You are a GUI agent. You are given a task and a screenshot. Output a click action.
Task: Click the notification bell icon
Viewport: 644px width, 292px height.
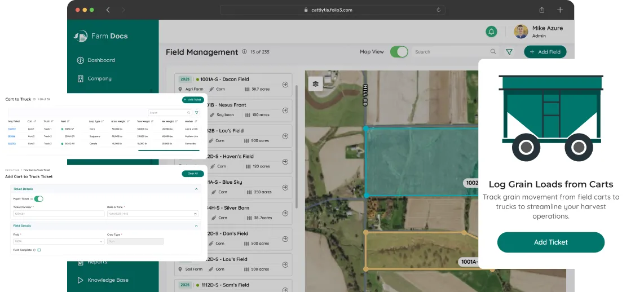click(x=491, y=32)
